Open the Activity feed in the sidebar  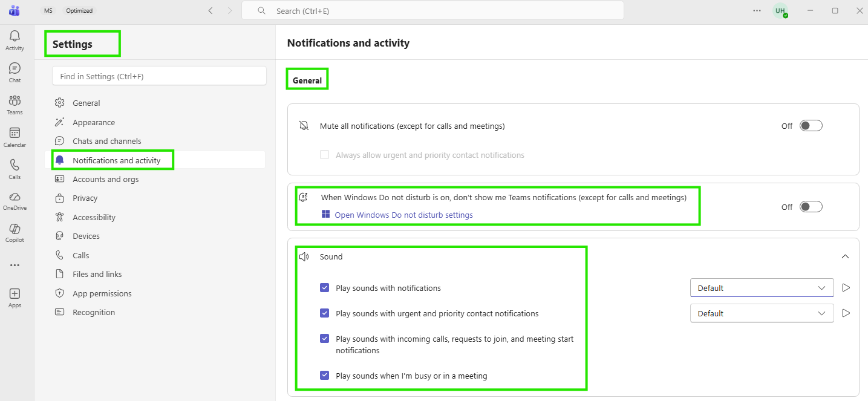pos(15,41)
